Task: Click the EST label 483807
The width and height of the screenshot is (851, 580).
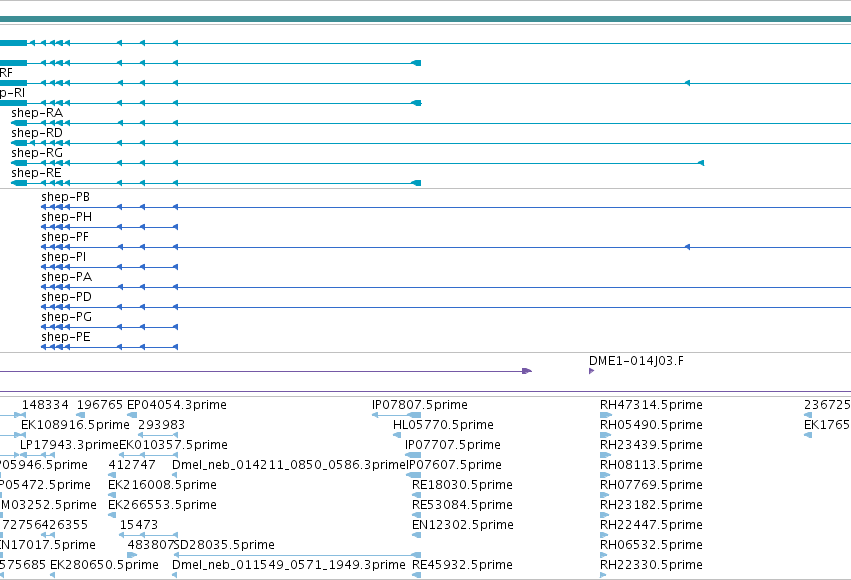Action: [x=150, y=545]
